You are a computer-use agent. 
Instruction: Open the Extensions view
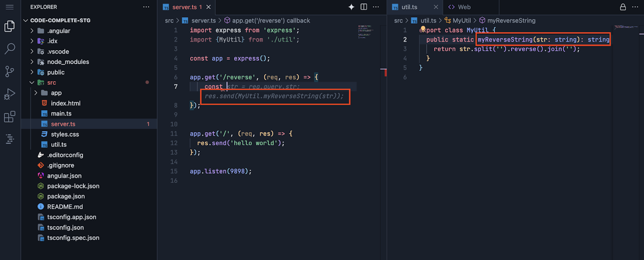click(x=10, y=117)
